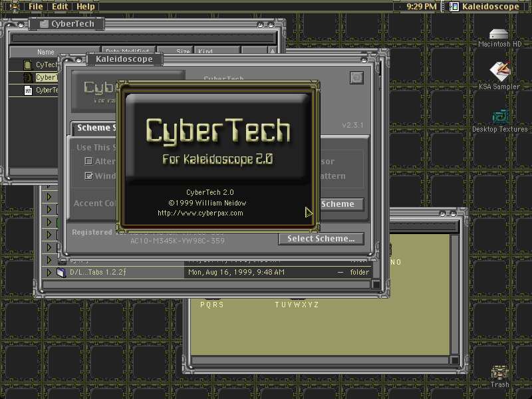Screen dimensions: 532x399
Task: Click the CyberTech window close box
Action: pyautogui.click(x=21, y=25)
